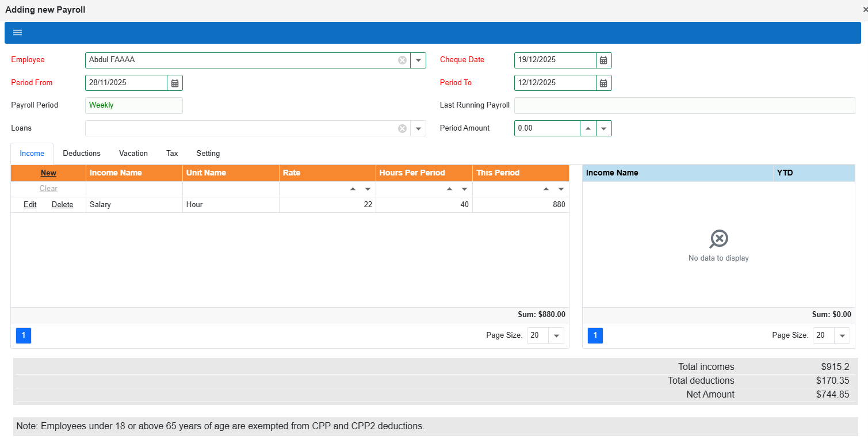
Task: Open the This Period filter dropdown
Action: [561, 189]
